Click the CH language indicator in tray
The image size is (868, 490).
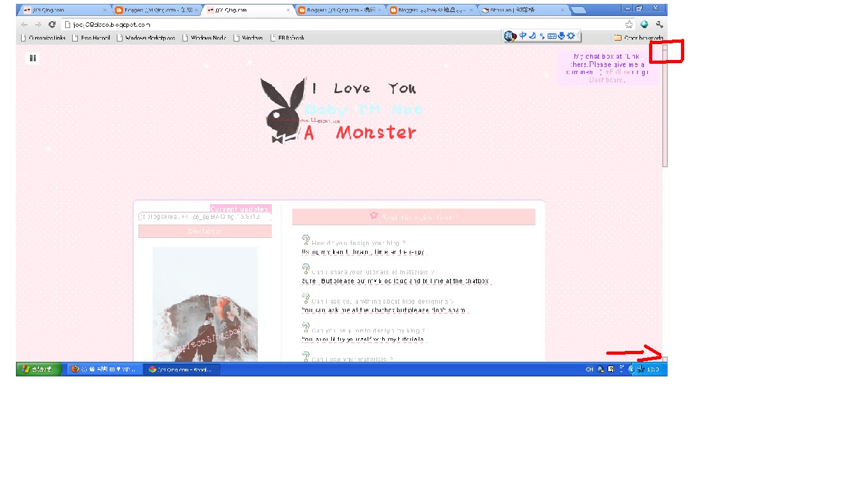click(589, 369)
